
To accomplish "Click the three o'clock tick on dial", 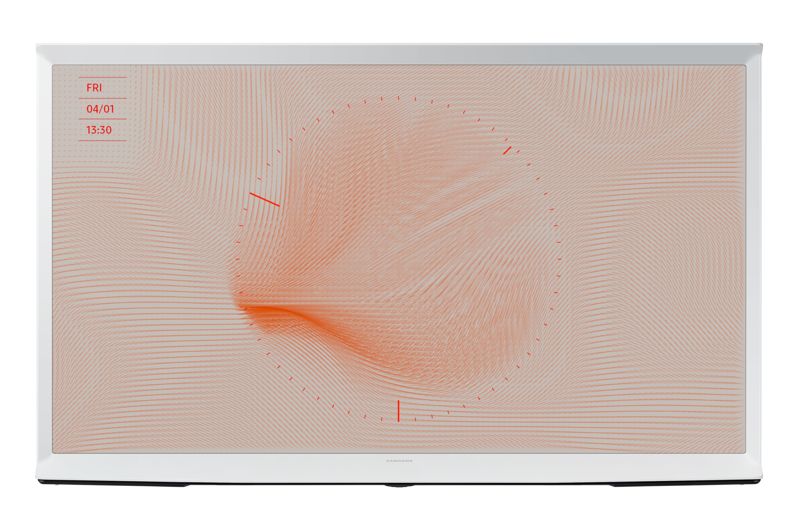I will tap(559, 259).
